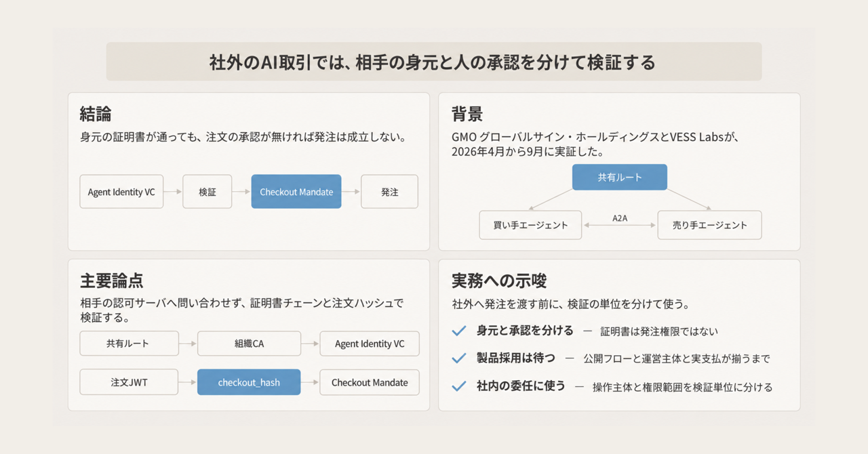
Task: Click the checkmark beside 身元と承認を分ける
Action: pyautogui.click(x=459, y=331)
